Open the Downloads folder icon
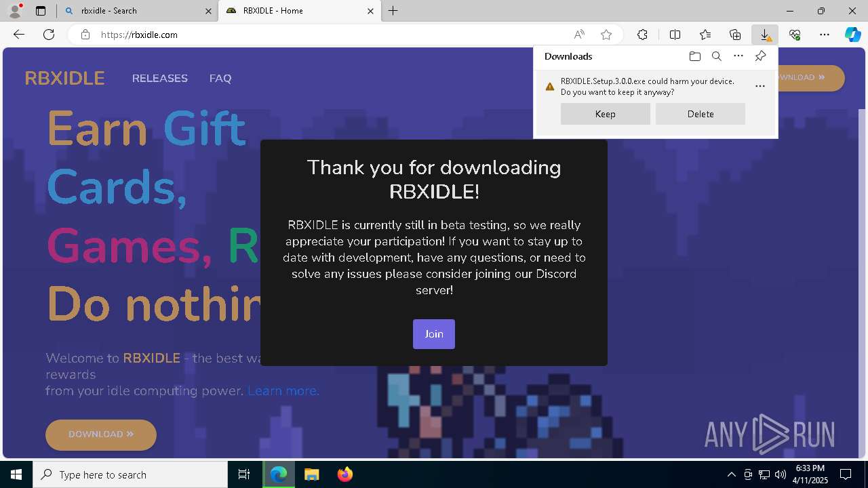This screenshot has height=488, width=868. pyautogui.click(x=694, y=56)
